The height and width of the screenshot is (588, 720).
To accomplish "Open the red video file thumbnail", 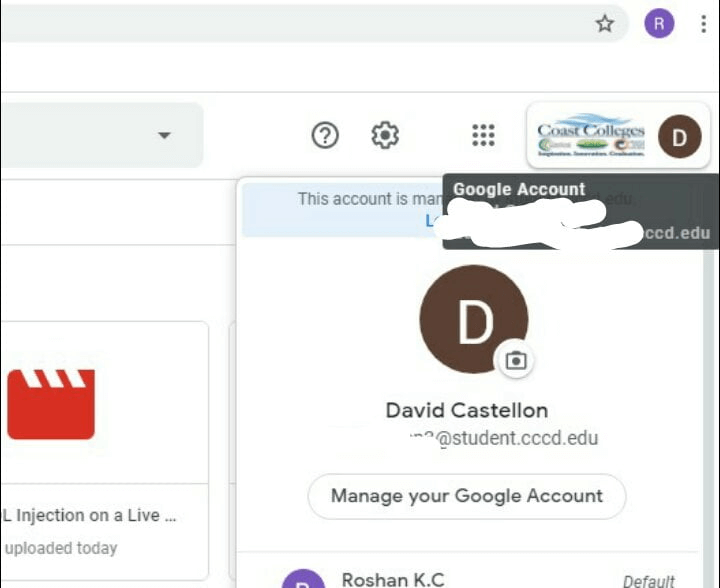I will click(51, 404).
